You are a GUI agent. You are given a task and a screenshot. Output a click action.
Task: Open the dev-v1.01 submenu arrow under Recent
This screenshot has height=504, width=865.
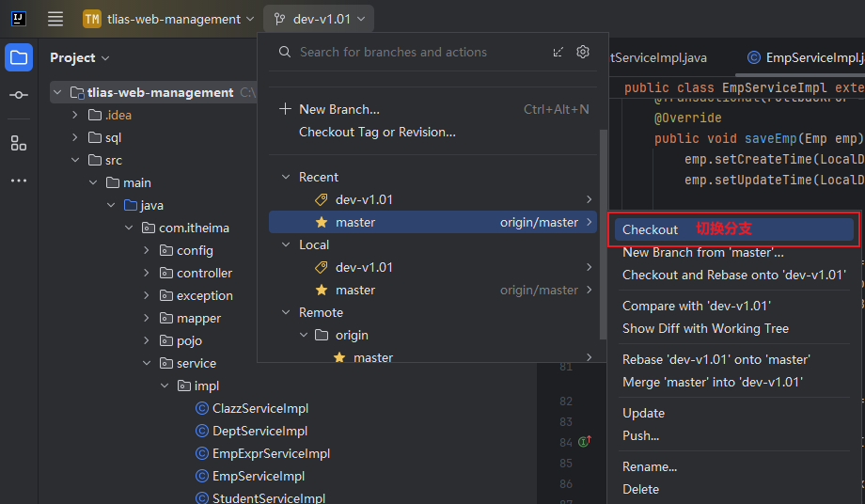pos(589,199)
